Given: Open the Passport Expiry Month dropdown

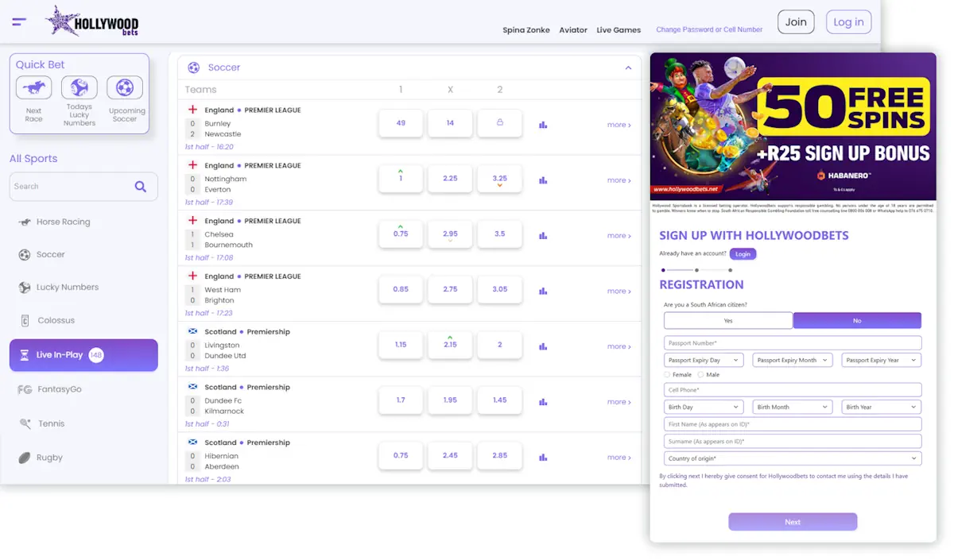Looking at the screenshot, I should point(792,360).
